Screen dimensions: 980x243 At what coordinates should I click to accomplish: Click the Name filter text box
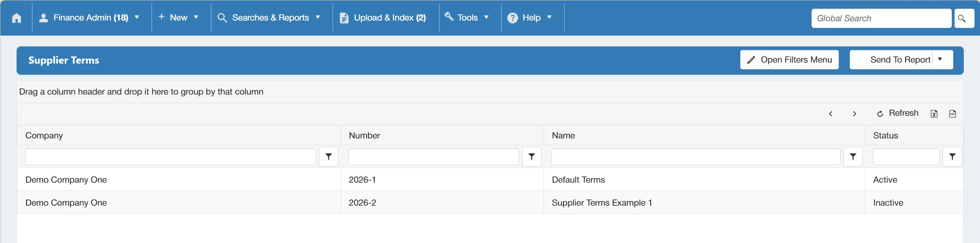pyautogui.click(x=696, y=157)
